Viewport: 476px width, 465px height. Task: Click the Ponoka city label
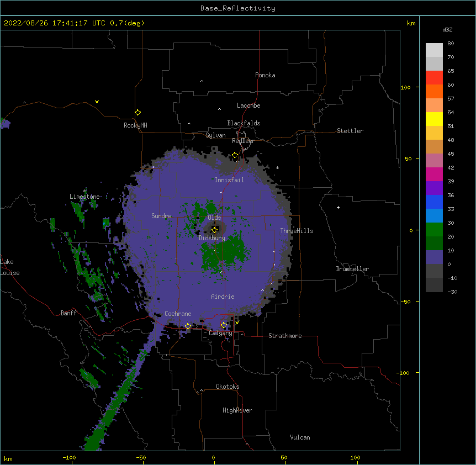pos(265,75)
